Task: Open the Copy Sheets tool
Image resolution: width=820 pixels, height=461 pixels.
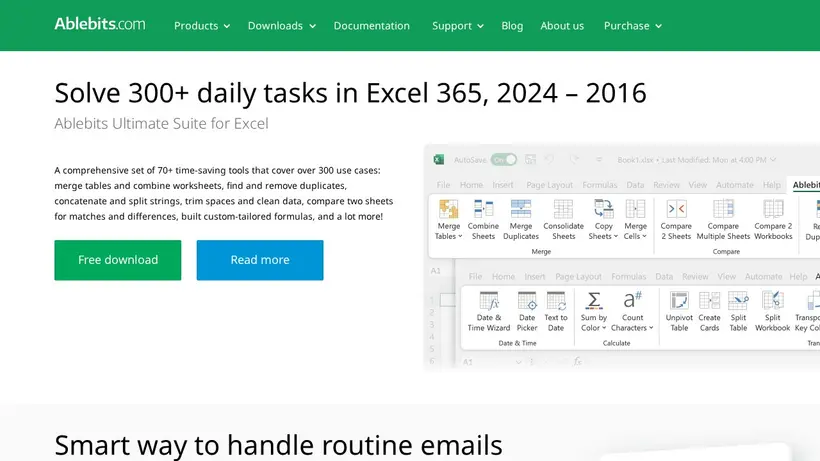Action: pos(603,220)
